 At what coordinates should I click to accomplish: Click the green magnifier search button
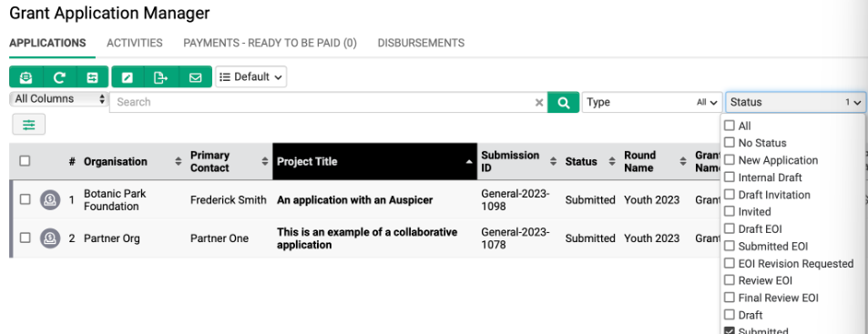(564, 102)
